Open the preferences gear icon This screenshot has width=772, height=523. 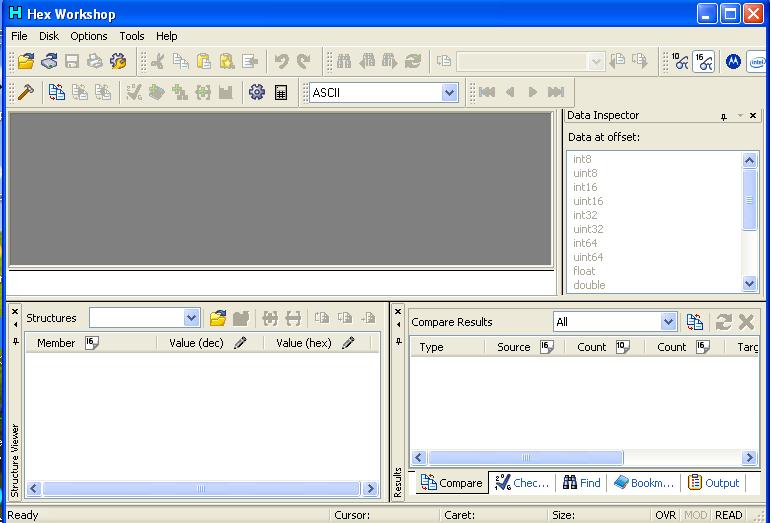257,93
